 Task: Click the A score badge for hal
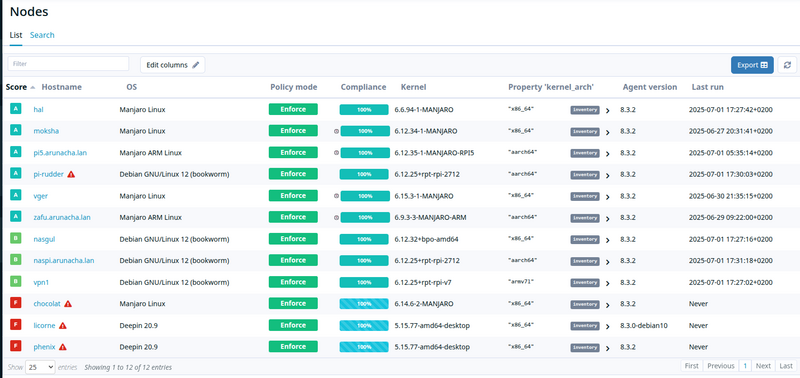click(x=15, y=109)
